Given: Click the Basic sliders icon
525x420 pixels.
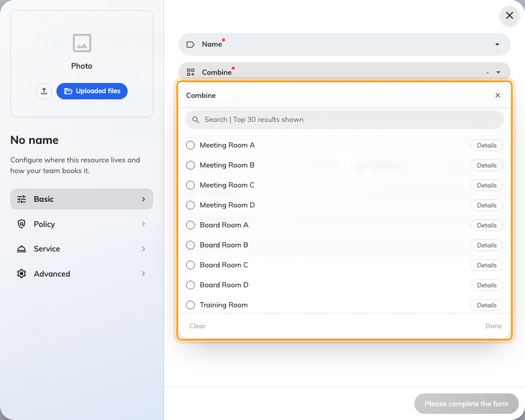Looking at the screenshot, I should coord(22,199).
